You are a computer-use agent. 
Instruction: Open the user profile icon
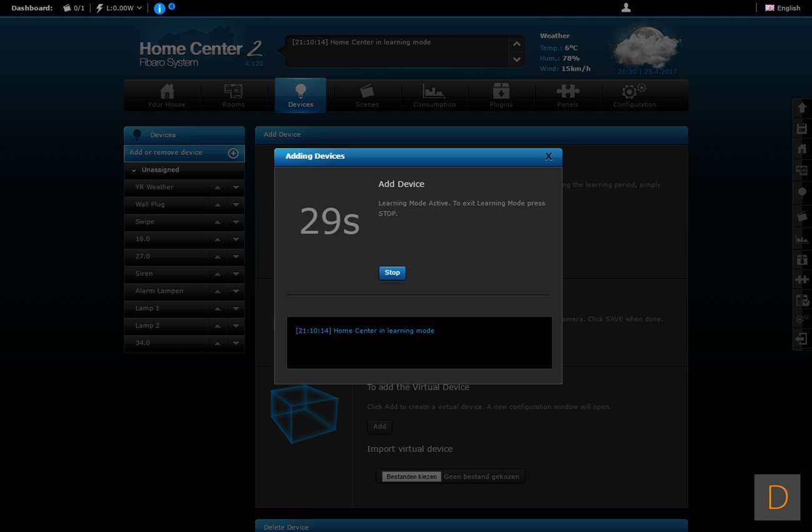point(626,8)
